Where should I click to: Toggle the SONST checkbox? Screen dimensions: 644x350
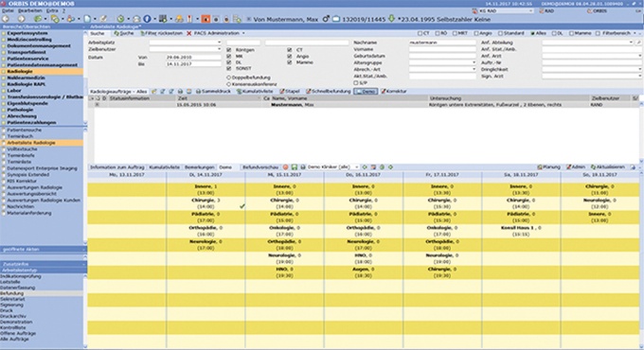point(229,68)
